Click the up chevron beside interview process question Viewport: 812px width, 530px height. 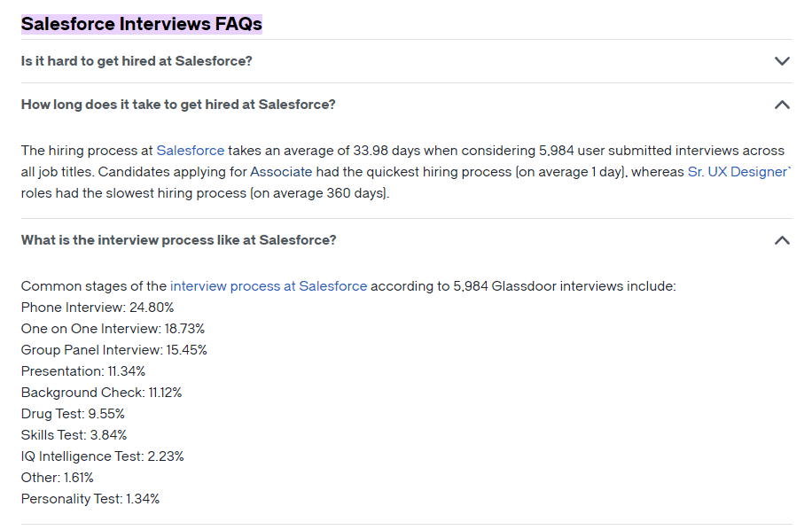coord(782,240)
